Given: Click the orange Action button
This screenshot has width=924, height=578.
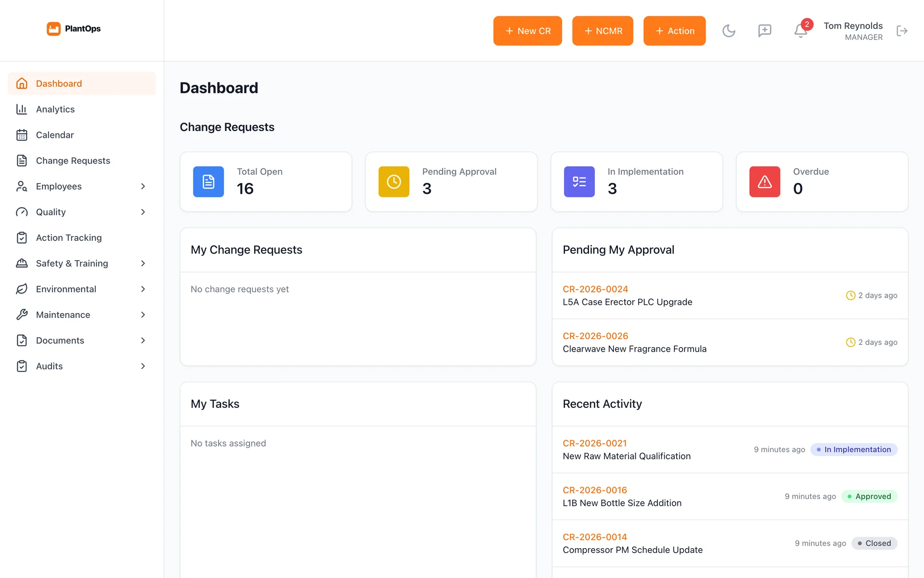Looking at the screenshot, I should pos(674,31).
